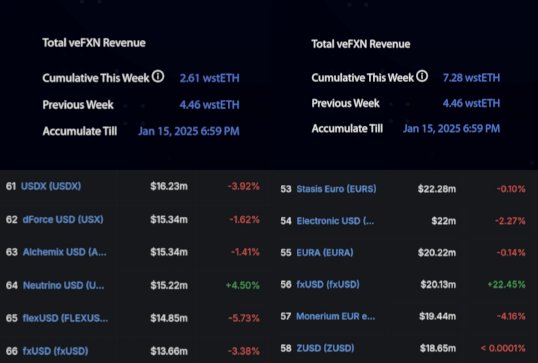Click rank number 66
The height and width of the screenshot is (363, 538).
tap(12, 351)
